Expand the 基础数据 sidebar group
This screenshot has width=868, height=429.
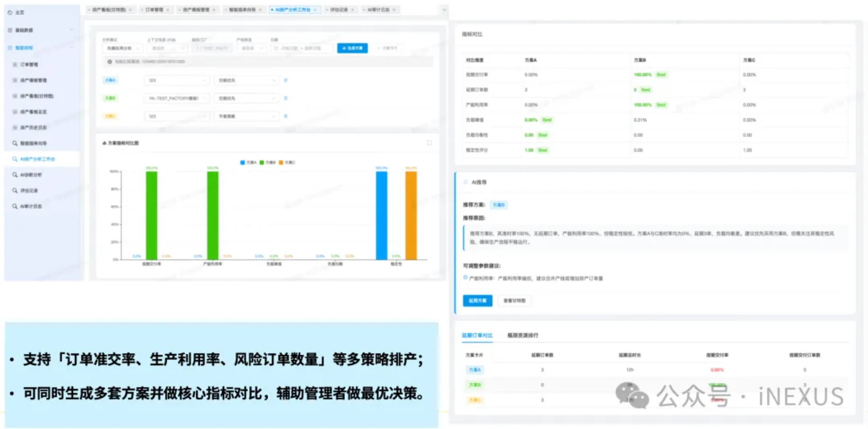pyautogui.click(x=41, y=30)
